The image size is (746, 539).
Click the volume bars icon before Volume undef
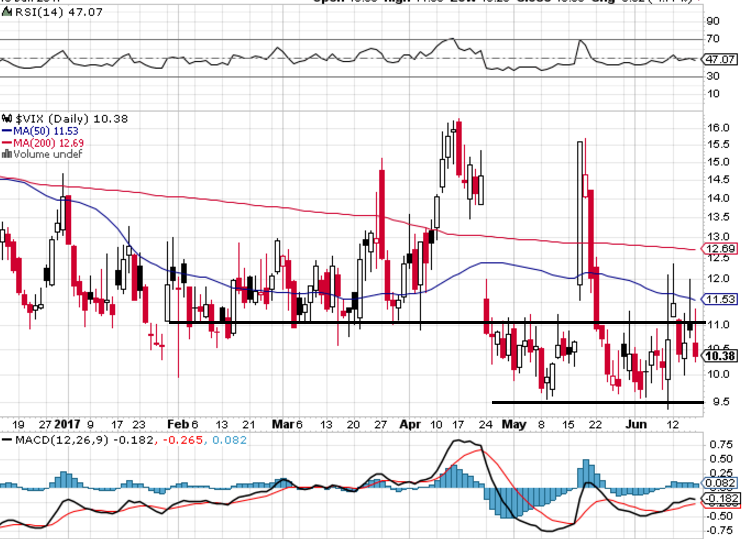tap(7, 154)
